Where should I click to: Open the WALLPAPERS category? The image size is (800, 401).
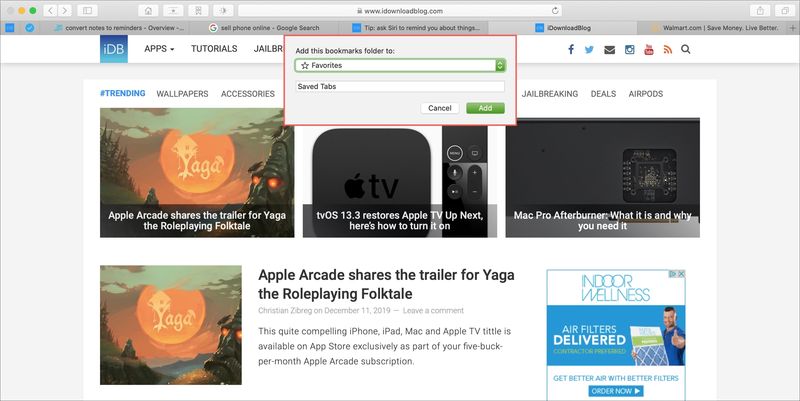(182, 94)
